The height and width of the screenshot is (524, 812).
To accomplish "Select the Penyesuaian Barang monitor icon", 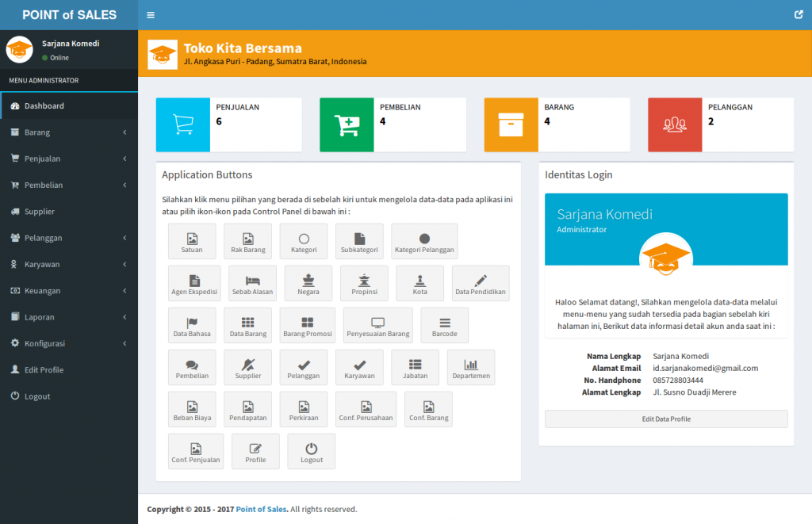I will click(377, 325).
